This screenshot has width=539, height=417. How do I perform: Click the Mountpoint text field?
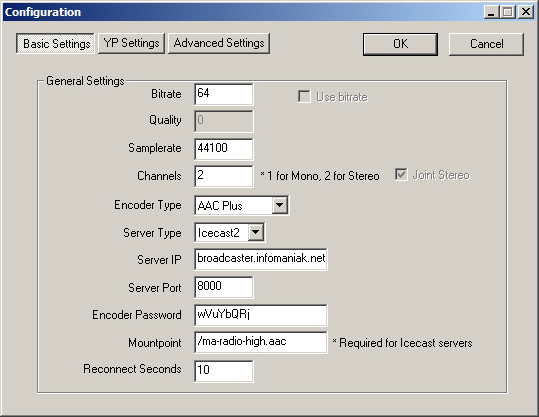click(x=261, y=342)
